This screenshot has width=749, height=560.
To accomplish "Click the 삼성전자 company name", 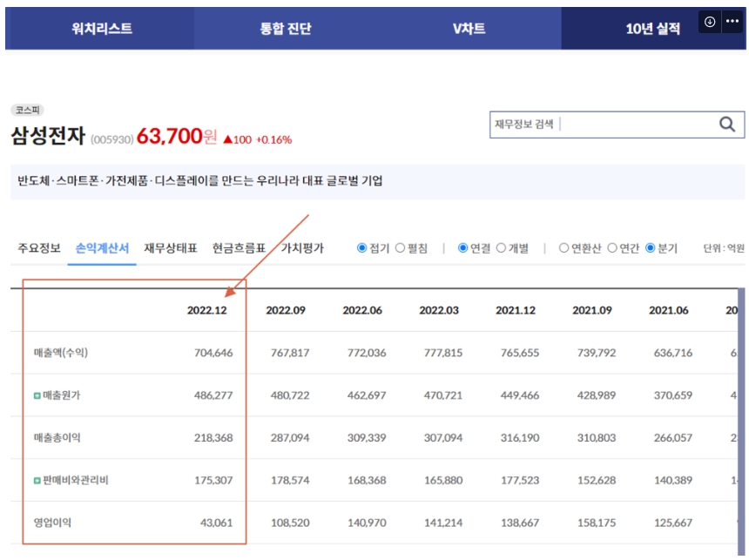I will coord(48,136).
